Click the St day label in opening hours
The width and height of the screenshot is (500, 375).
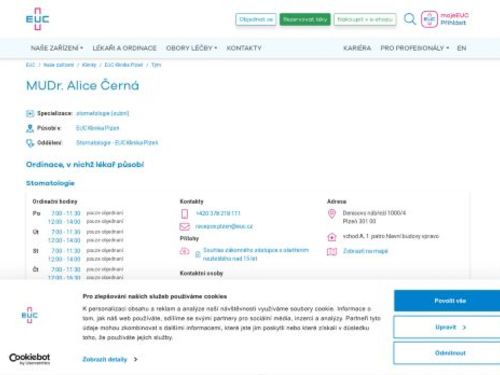click(x=36, y=251)
